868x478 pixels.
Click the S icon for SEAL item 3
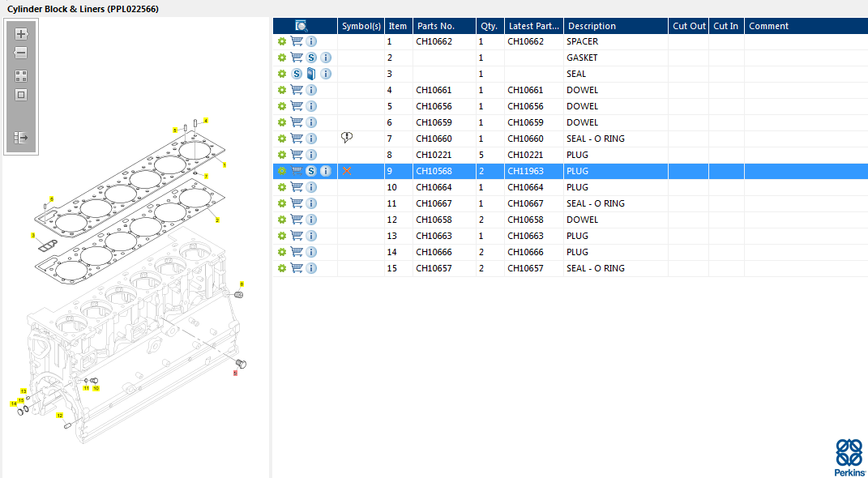[x=297, y=74]
